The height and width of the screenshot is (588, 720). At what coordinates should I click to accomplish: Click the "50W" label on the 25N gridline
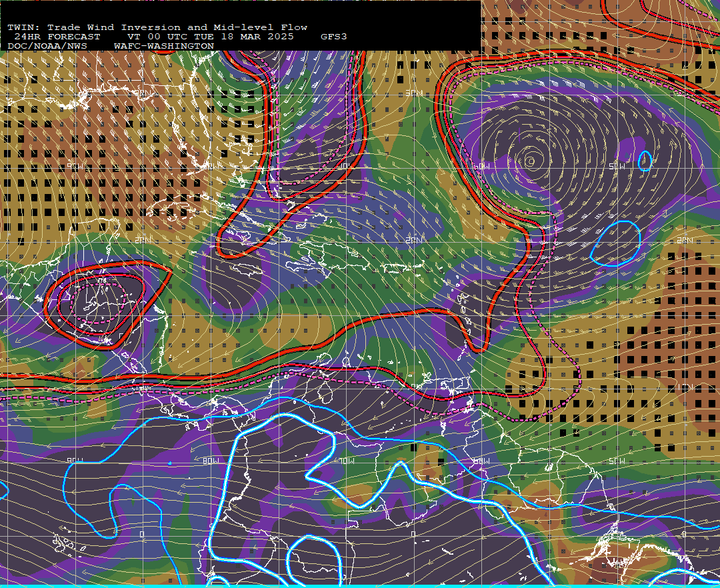(x=617, y=166)
